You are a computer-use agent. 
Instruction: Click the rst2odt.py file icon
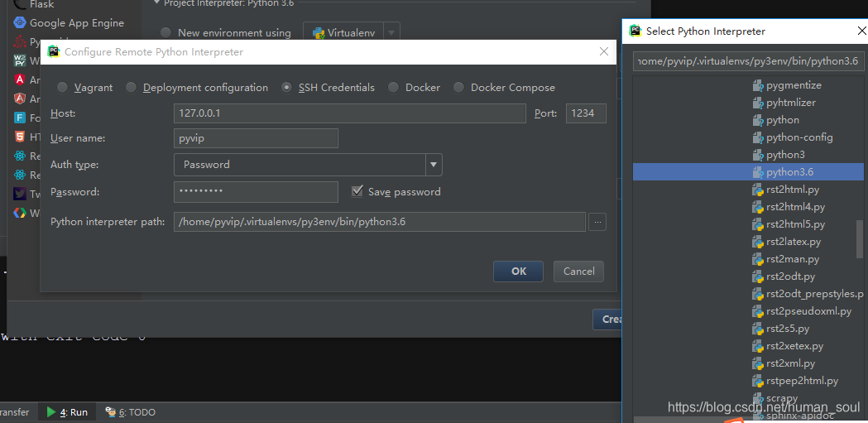[758, 276]
